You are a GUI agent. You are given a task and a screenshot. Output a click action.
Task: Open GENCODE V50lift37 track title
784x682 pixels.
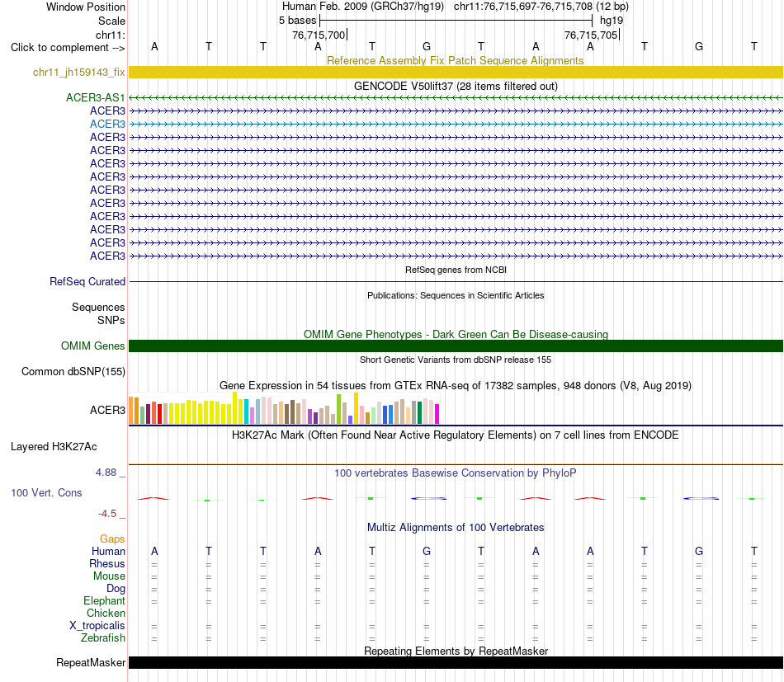(x=456, y=86)
